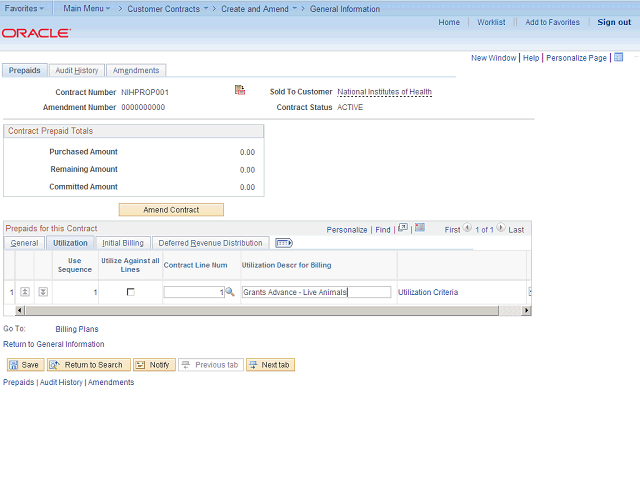Click the Personalize Page link
The width and height of the screenshot is (640, 480).
[576, 58]
